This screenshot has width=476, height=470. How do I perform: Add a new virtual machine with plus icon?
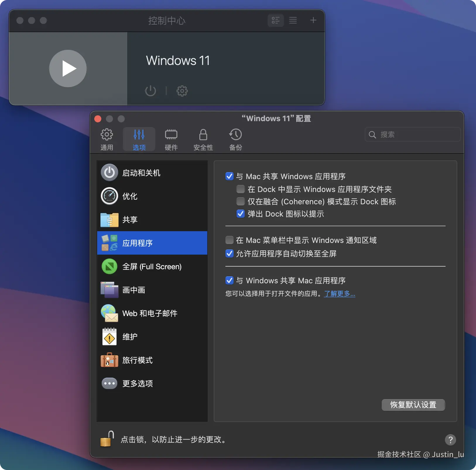coord(313,20)
